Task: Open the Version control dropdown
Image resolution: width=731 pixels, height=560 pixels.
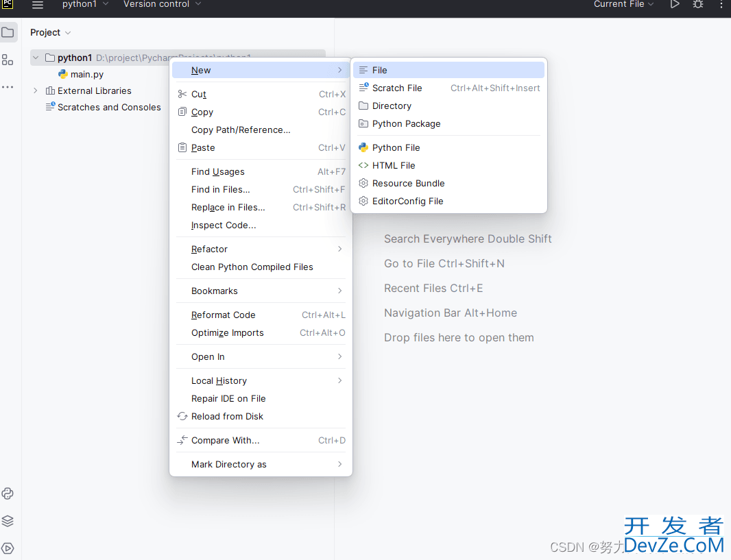Action: [163, 4]
